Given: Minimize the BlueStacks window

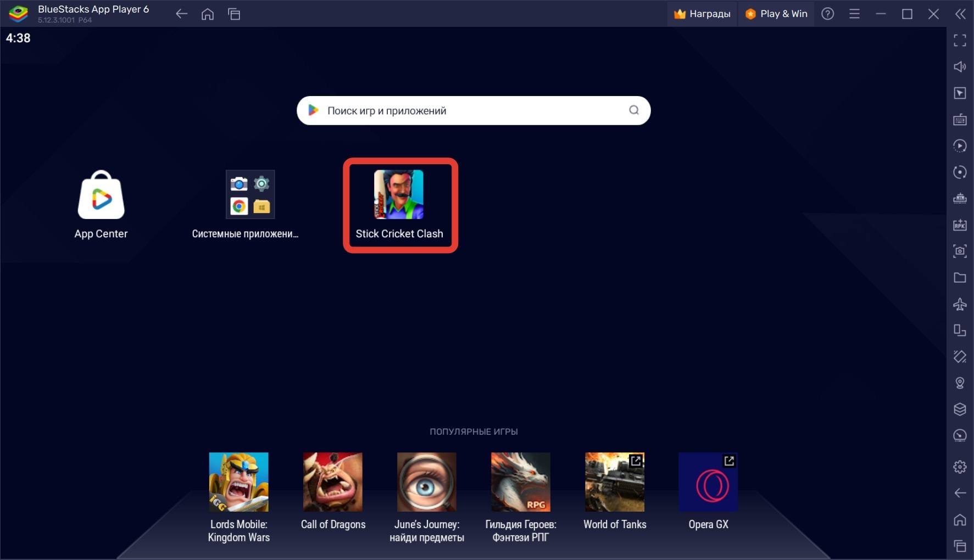Looking at the screenshot, I should [881, 14].
